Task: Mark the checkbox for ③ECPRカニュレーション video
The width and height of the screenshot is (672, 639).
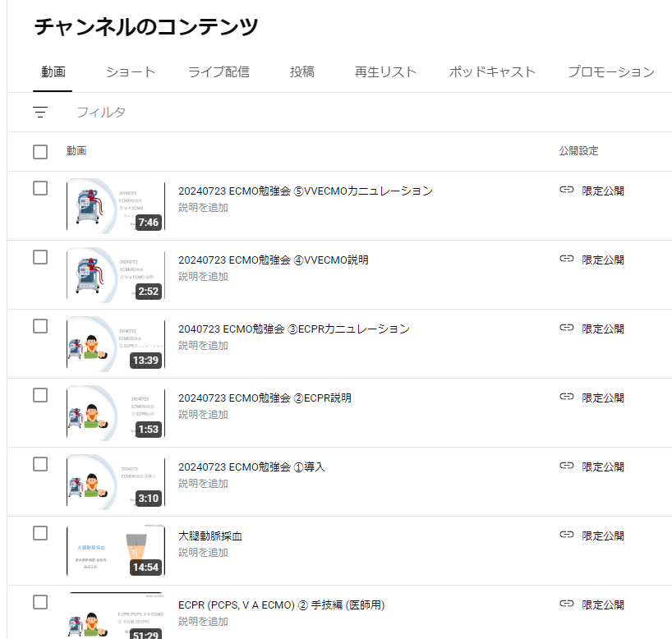Action: [40, 326]
